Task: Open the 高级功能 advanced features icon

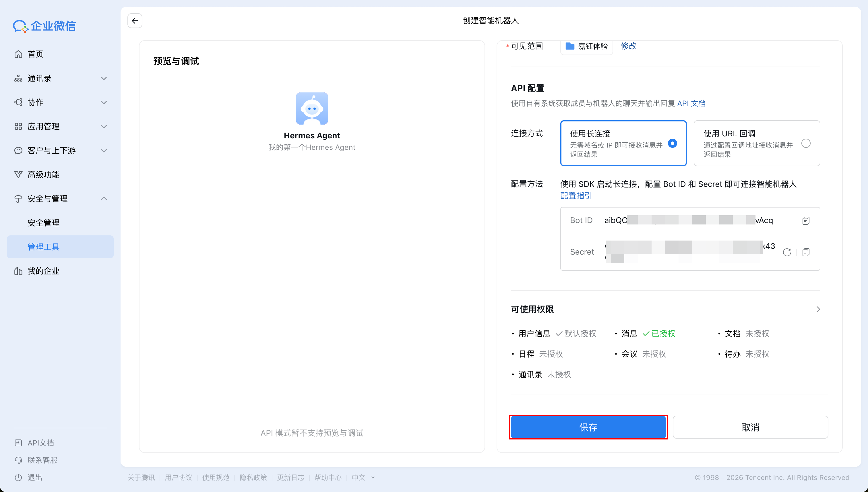Action: click(19, 174)
